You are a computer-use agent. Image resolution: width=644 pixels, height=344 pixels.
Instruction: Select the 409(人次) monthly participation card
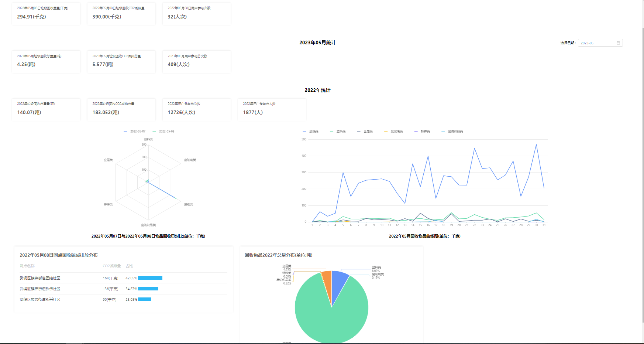[x=197, y=62]
